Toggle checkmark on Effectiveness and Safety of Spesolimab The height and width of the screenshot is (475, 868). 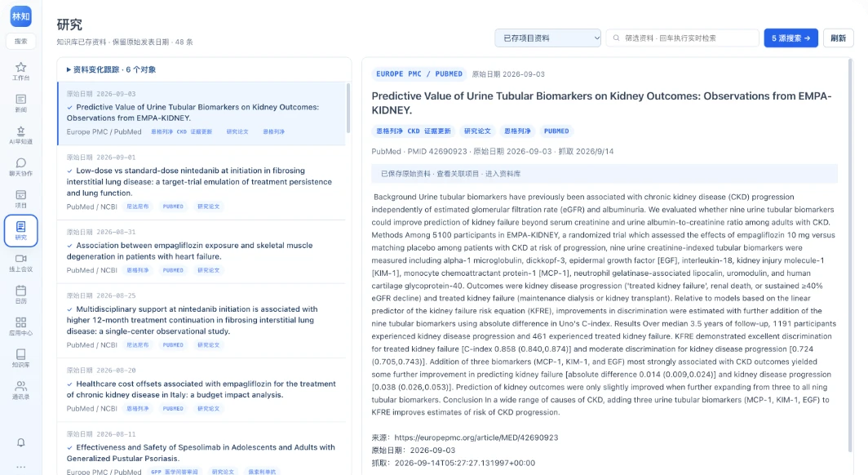70,448
